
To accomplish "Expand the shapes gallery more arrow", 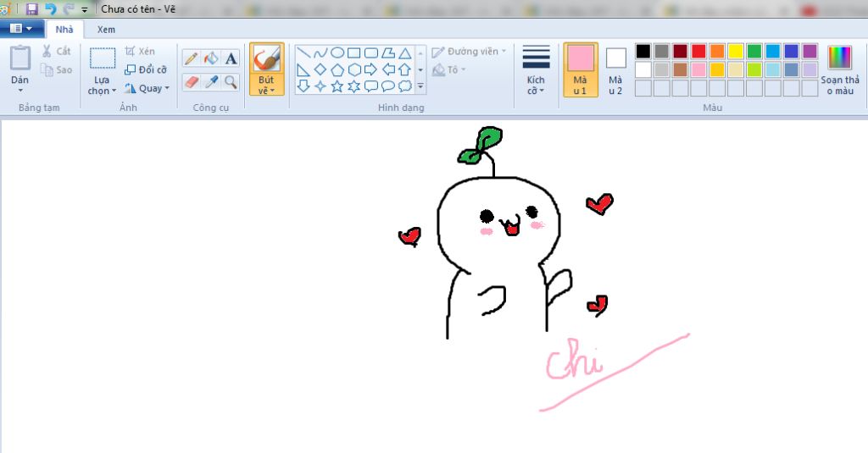I will [x=420, y=86].
